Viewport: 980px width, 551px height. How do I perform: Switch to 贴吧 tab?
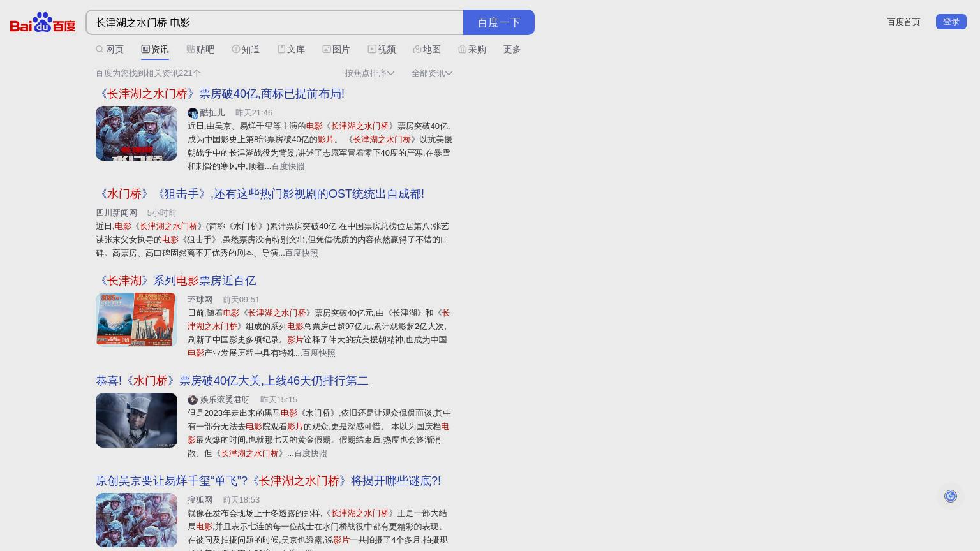coord(200,49)
